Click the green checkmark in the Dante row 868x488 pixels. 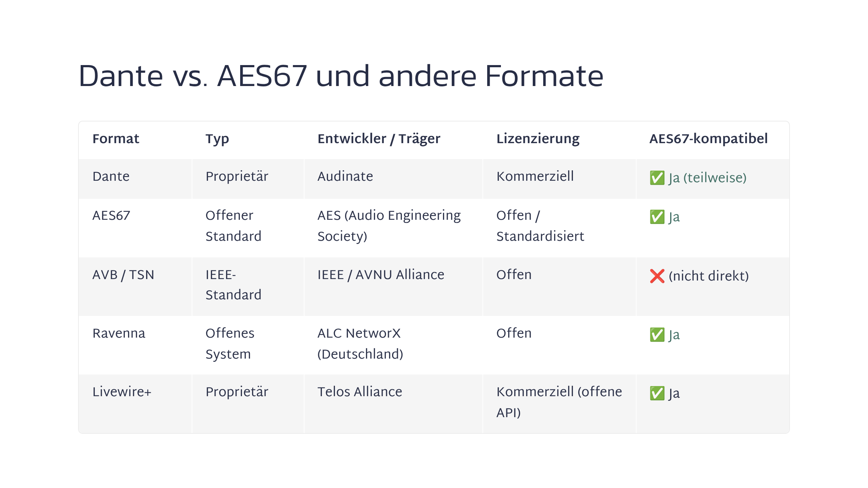pyautogui.click(x=657, y=177)
